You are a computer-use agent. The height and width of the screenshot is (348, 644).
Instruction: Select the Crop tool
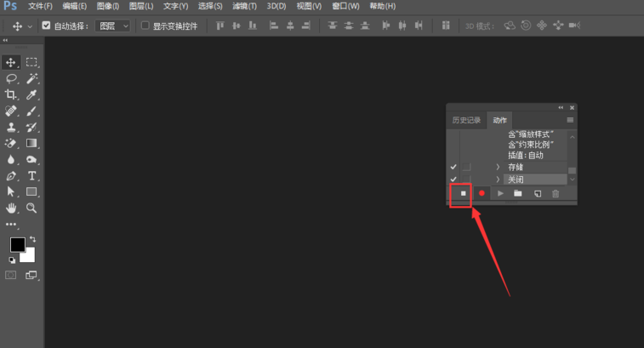[11, 94]
